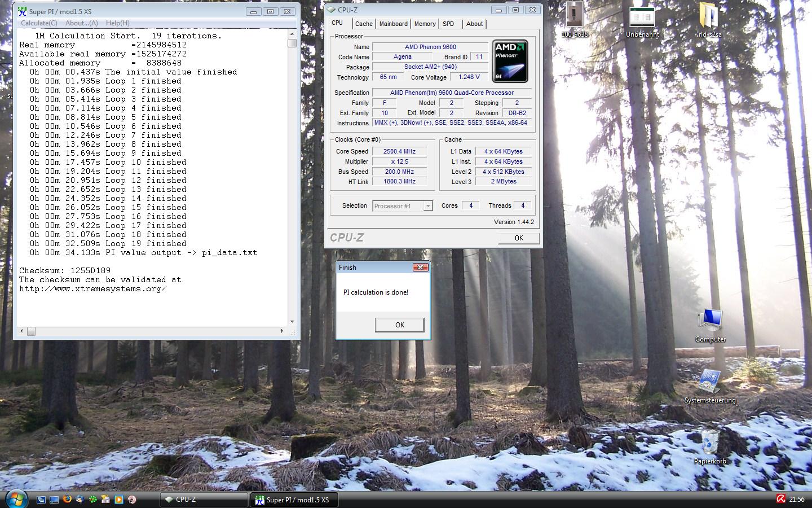The height and width of the screenshot is (508, 812).
Task: Select the CPU tab in CPU-Z
Action: 337,23
